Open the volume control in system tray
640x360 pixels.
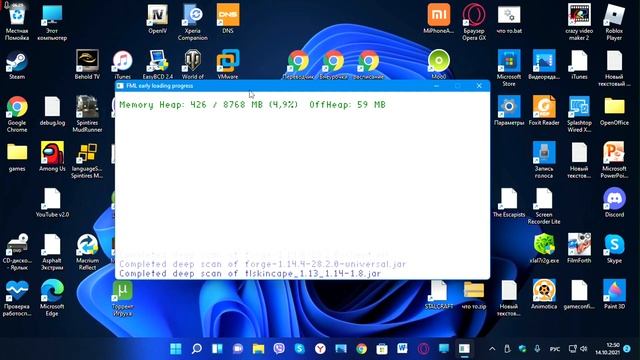click(584, 349)
